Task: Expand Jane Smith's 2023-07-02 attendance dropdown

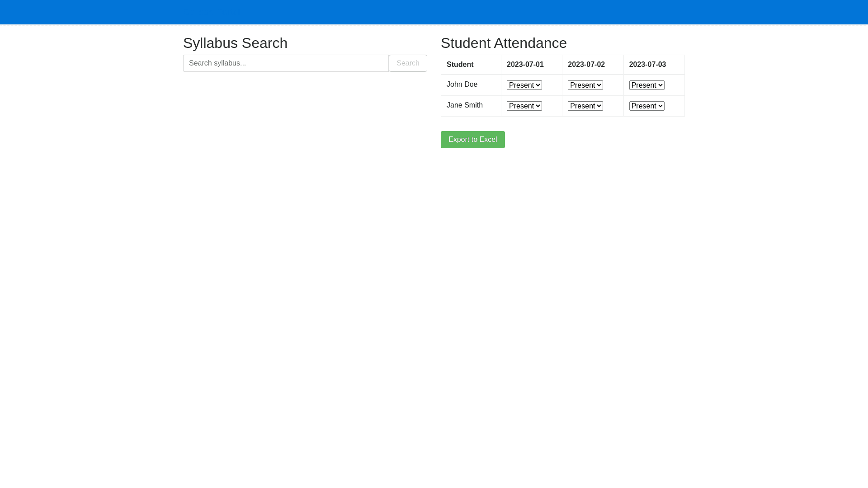Action: point(585,106)
